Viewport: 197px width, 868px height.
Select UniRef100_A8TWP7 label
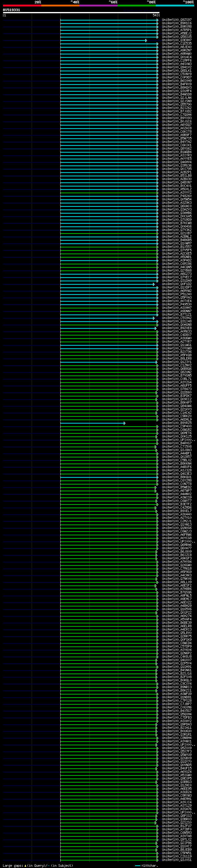pos(176,491)
